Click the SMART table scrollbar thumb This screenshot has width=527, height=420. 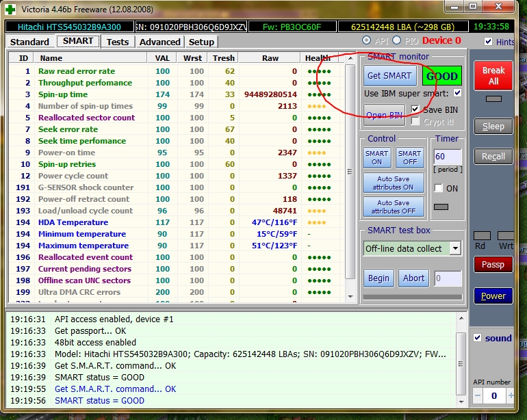[350, 172]
